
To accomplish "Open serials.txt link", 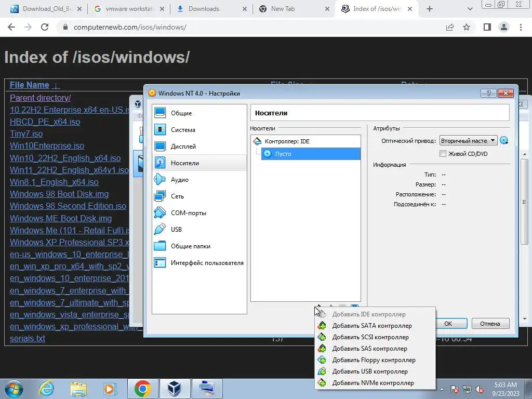I will coord(27,338).
